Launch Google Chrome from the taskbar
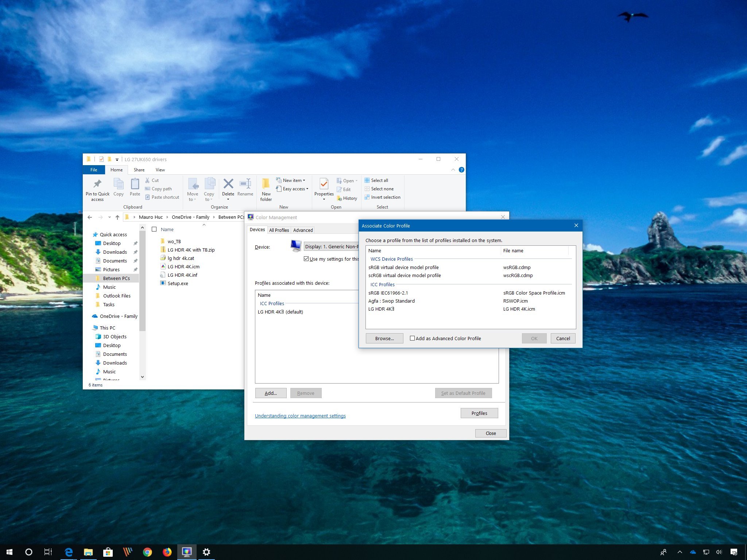The width and height of the screenshot is (747, 560). point(147,552)
